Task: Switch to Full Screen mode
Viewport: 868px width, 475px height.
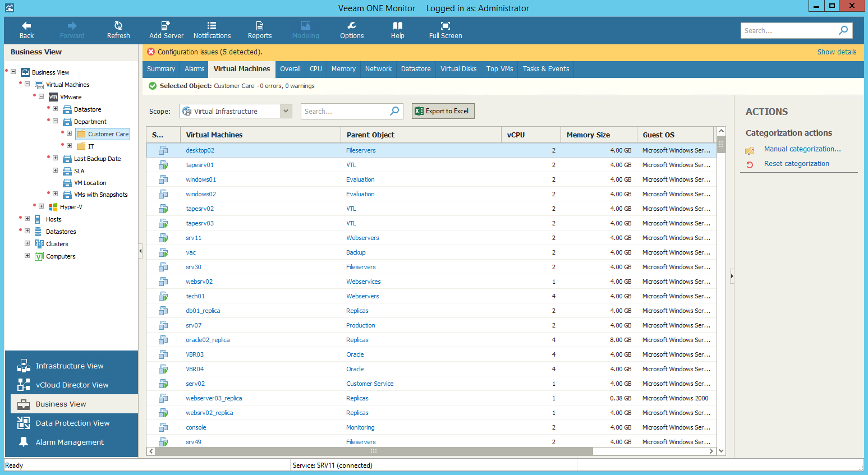Action: coord(446,30)
